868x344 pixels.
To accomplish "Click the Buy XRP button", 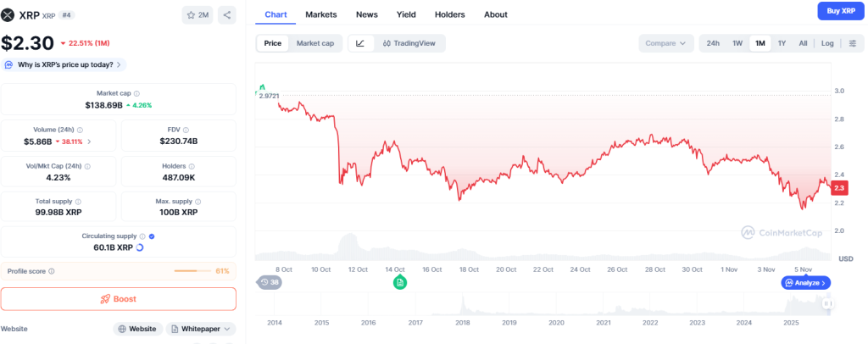I will click(839, 11).
